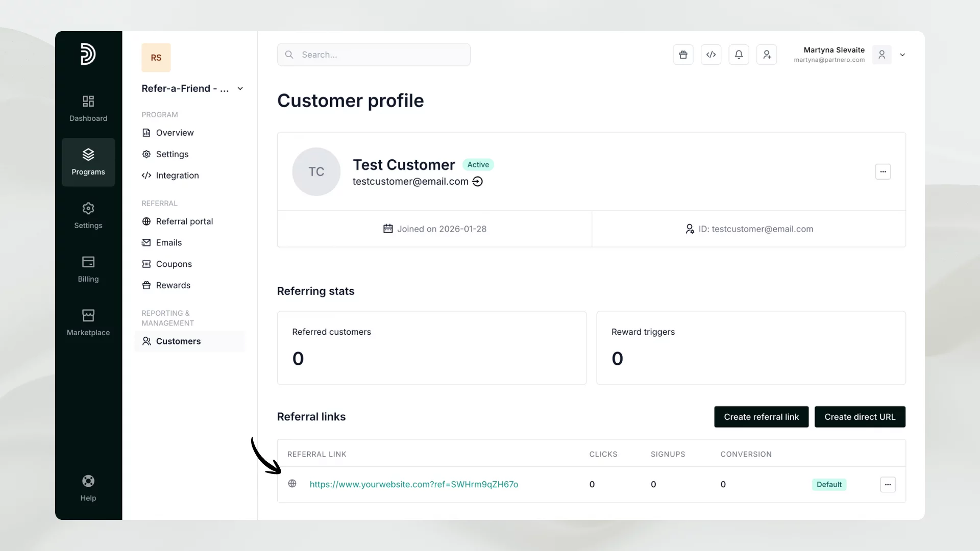The width and height of the screenshot is (980, 551).
Task: Go to program Overview page
Action: tap(175, 133)
